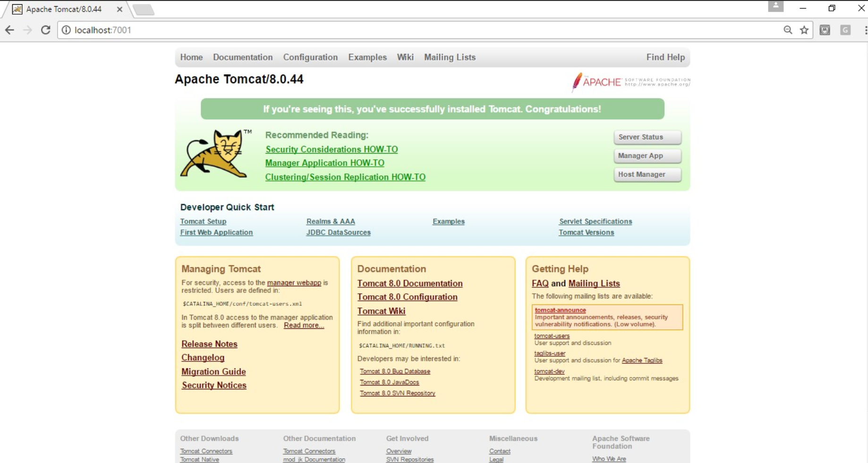This screenshot has width=868, height=463.
Task: Open Tomcat 8.0 Configuration link
Action: [408, 297]
